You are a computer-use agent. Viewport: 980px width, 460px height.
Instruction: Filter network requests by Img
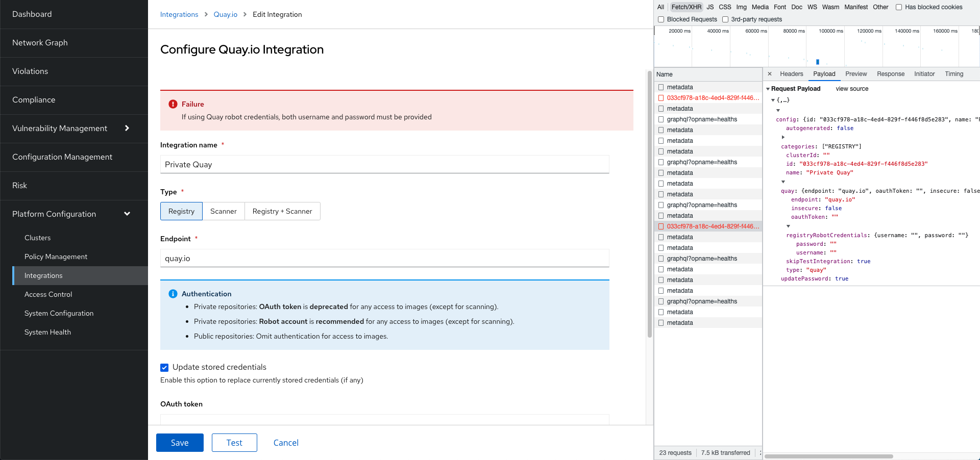741,7
